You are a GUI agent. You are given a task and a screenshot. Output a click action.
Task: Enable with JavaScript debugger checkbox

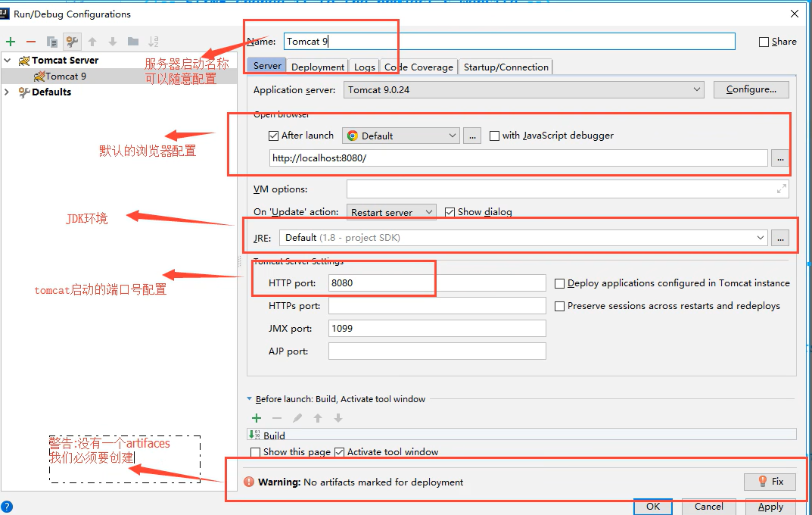click(x=495, y=136)
